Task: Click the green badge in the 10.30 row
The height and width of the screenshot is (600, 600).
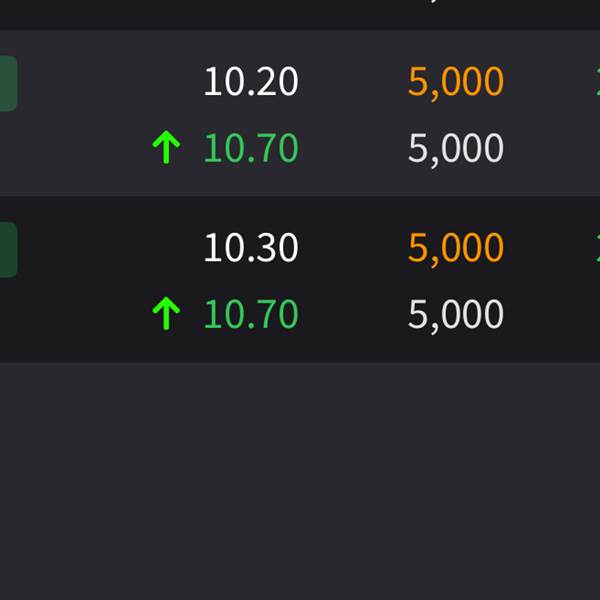Action: coord(7,250)
